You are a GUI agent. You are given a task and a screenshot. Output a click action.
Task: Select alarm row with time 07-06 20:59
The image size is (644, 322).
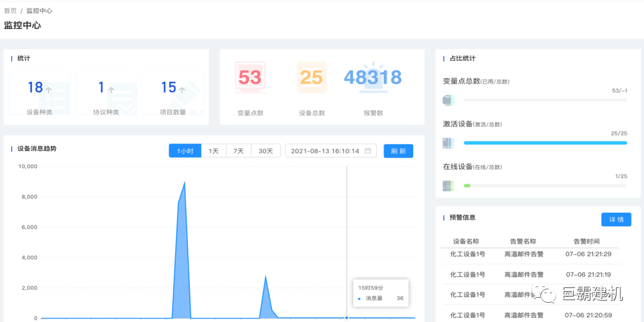point(530,315)
